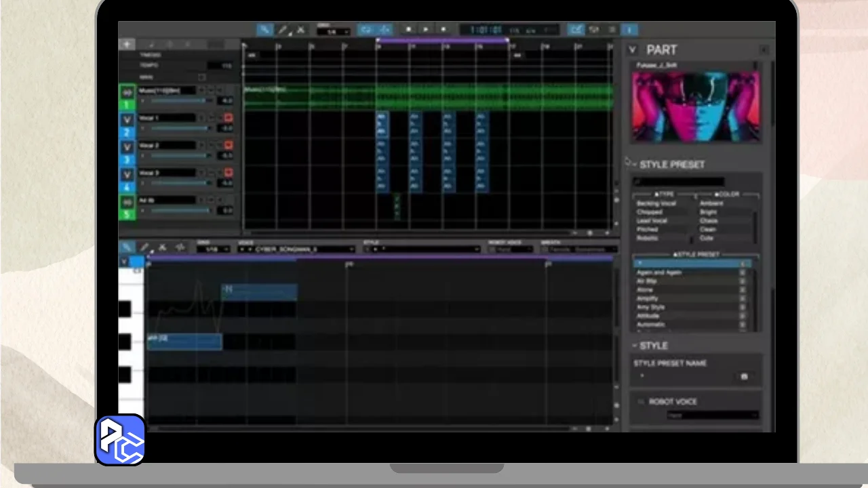Enable the Robot Voice checkbox
The width and height of the screenshot is (868, 488).
[641, 402]
